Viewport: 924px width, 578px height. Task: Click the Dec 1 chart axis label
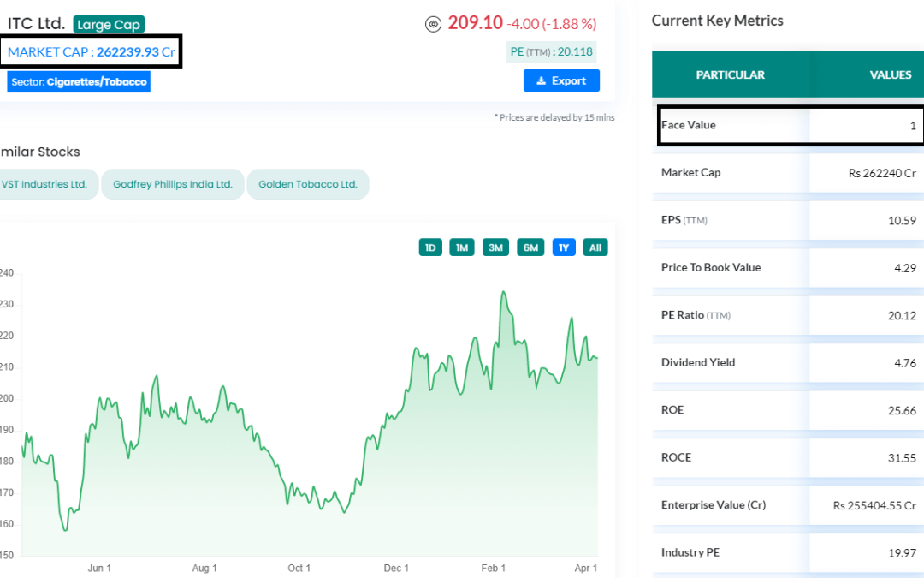click(396, 568)
